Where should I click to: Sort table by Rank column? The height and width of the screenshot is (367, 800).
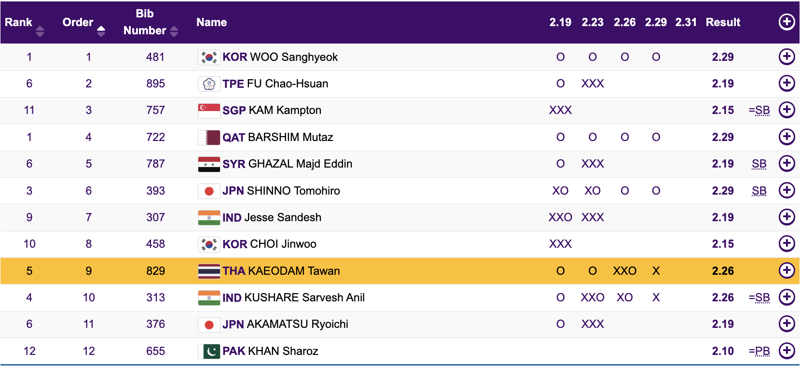[24, 25]
